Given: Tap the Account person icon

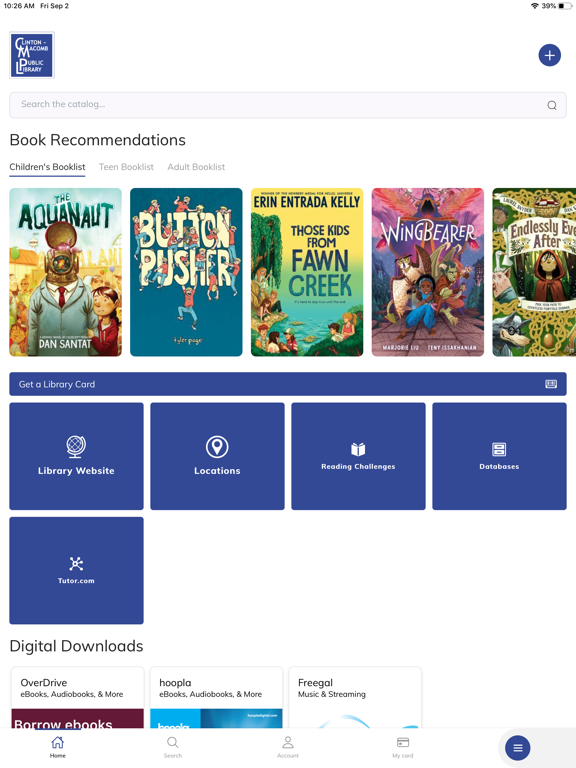Looking at the screenshot, I should [288, 743].
